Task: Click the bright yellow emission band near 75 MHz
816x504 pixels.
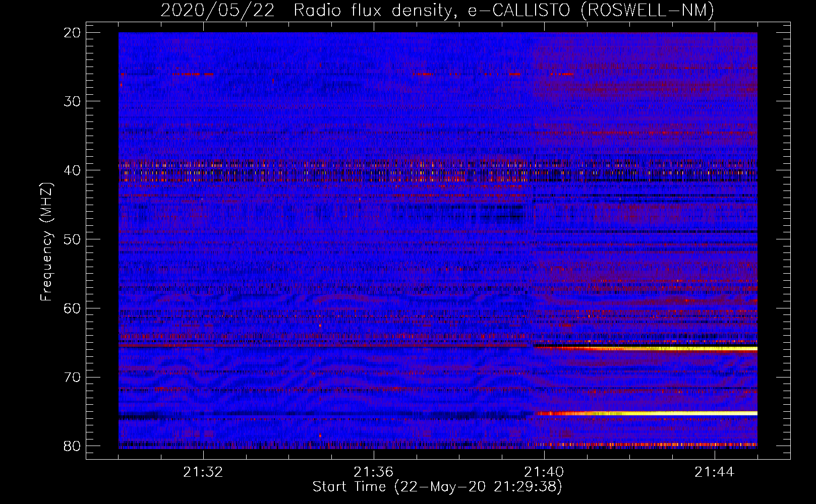Action: click(648, 413)
